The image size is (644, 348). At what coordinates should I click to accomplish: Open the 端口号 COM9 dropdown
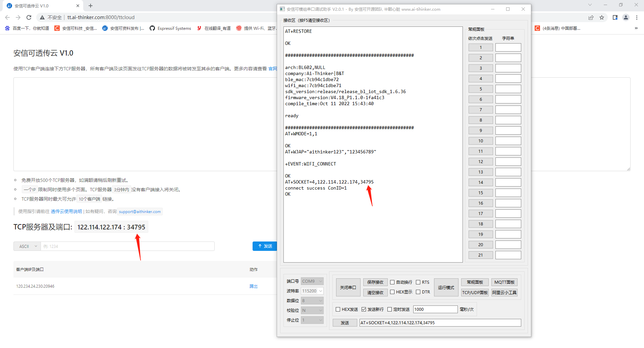tap(312, 281)
